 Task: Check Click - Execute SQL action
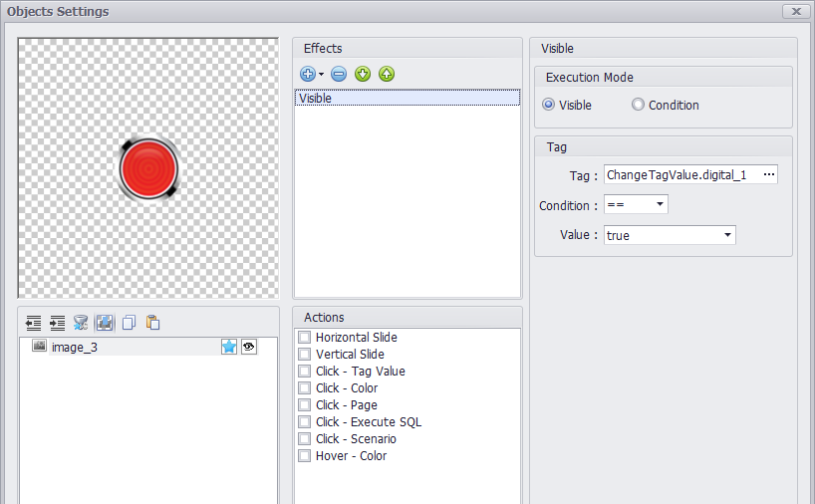point(305,422)
